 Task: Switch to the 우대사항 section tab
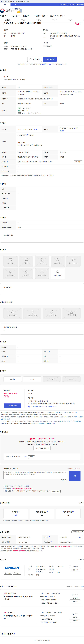point(39,20)
